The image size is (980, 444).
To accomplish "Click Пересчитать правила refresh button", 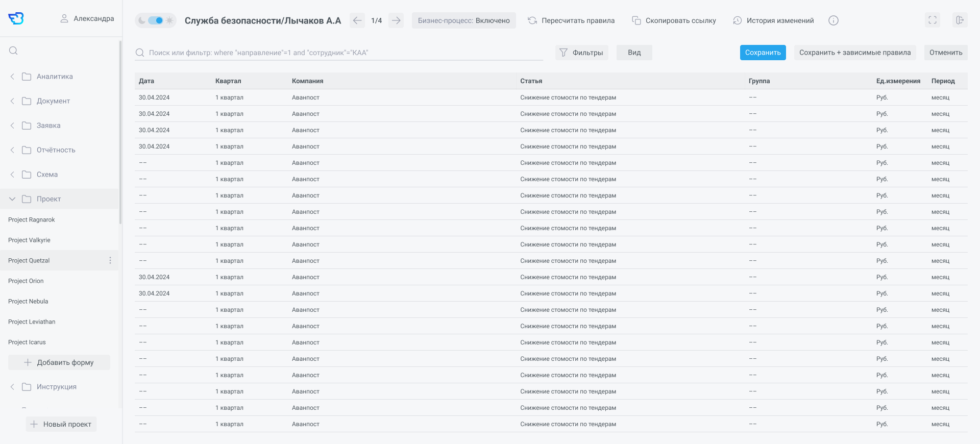I will point(571,20).
